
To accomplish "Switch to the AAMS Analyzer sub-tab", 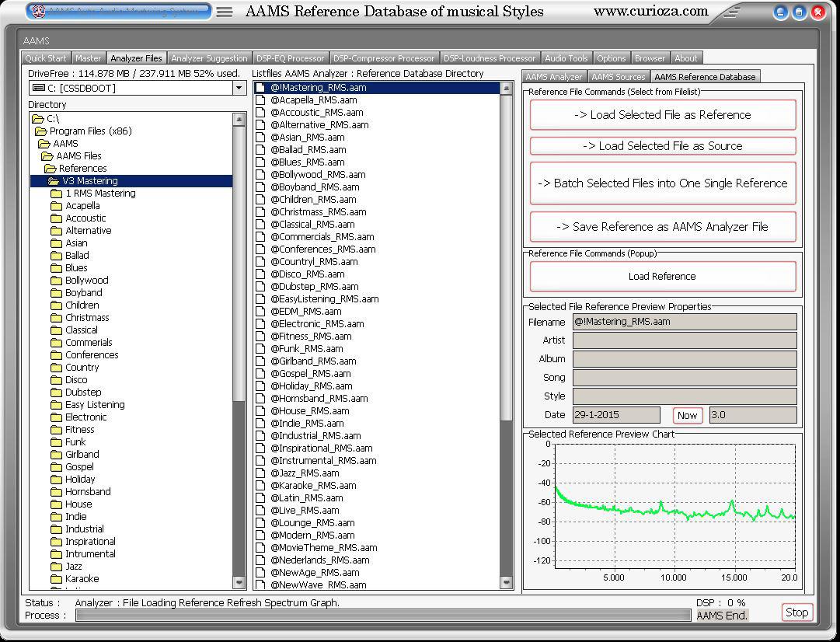I will coord(554,77).
